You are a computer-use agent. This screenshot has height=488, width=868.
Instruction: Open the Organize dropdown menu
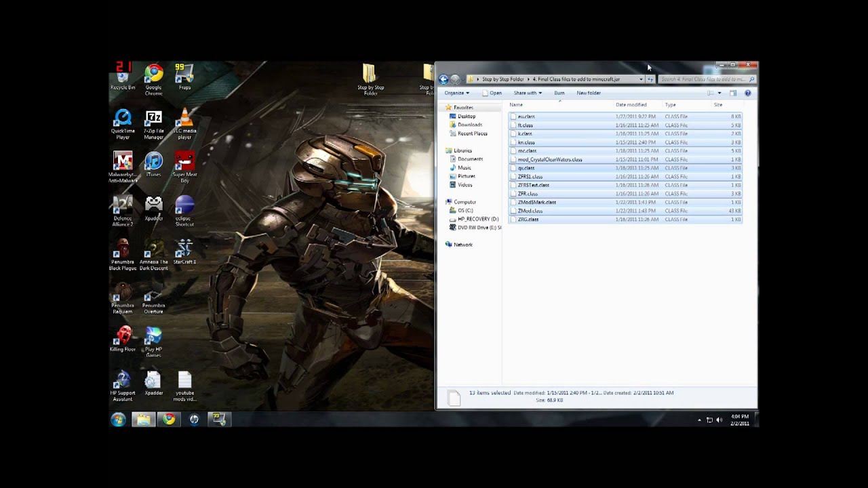[457, 93]
